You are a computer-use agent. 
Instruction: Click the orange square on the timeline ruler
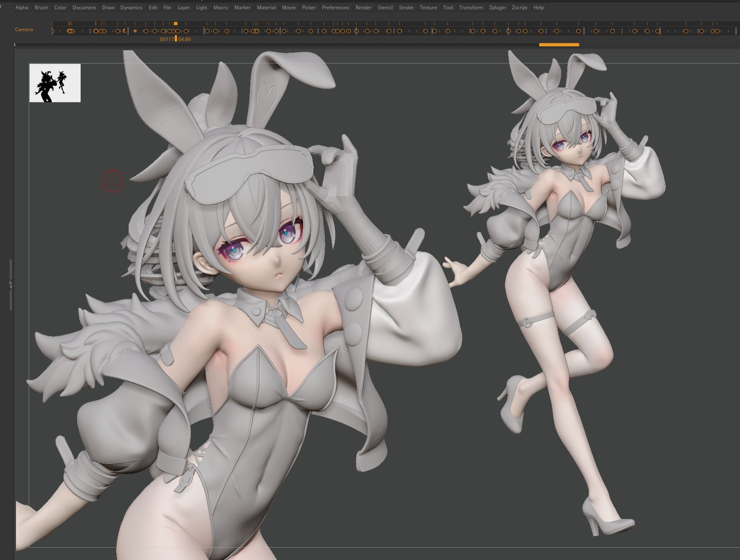pyautogui.click(x=176, y=24)
